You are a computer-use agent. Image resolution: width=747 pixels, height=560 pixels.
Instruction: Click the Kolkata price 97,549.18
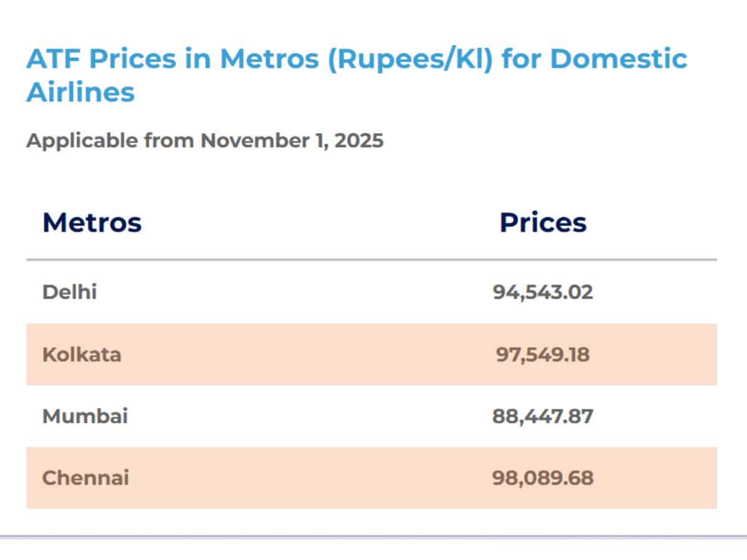tap(543, 355)
